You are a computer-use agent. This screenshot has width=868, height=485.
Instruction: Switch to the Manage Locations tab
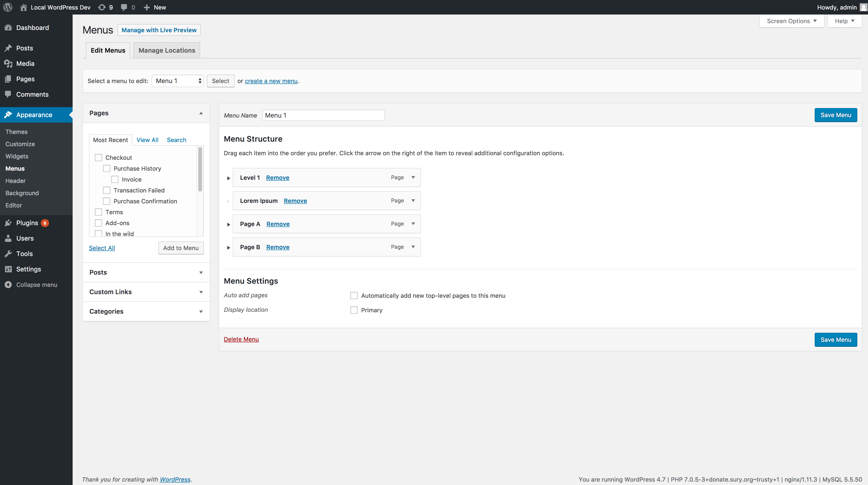(167, 50)
